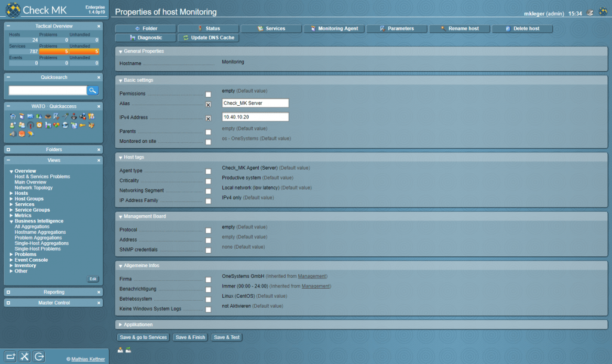Enable the Monitored on site checkbox
Screen dimensions: 612x364
(208, 142)
